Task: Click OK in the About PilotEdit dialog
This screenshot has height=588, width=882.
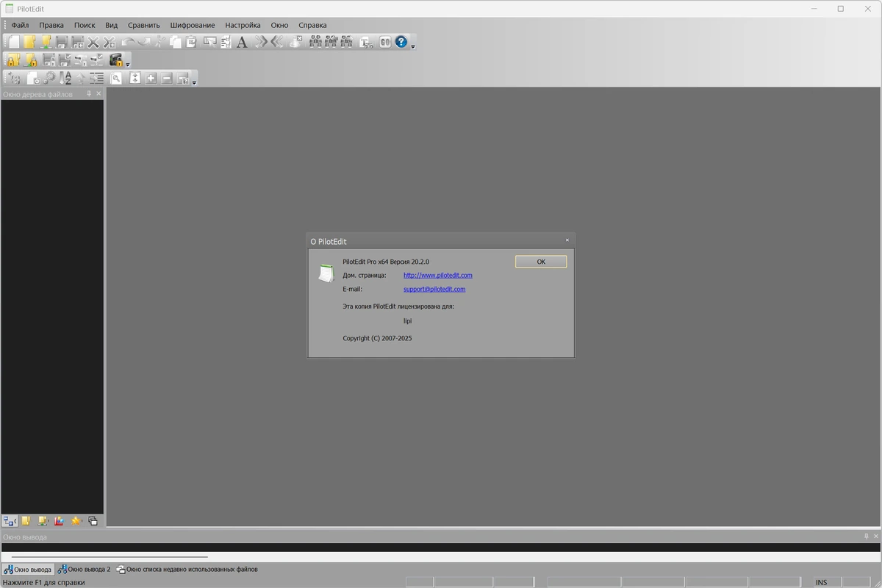Action: click(541, 262)
